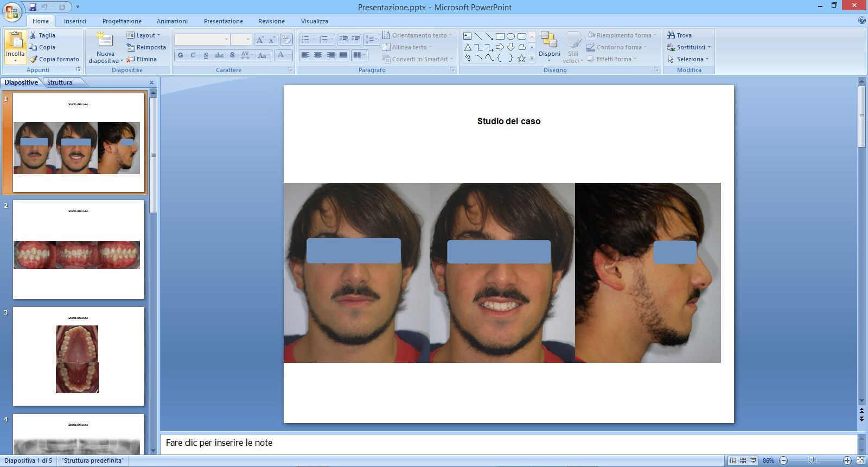868x467 pixels.
Task: Open Sostituisci dropdown arrow
Action: [x=709, y=47]
